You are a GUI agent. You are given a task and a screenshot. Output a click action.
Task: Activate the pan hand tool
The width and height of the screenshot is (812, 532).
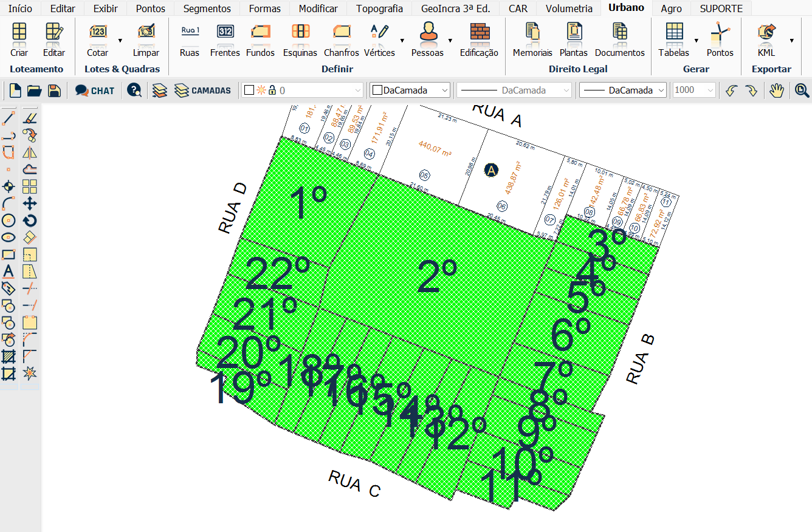tap(777, 90)
